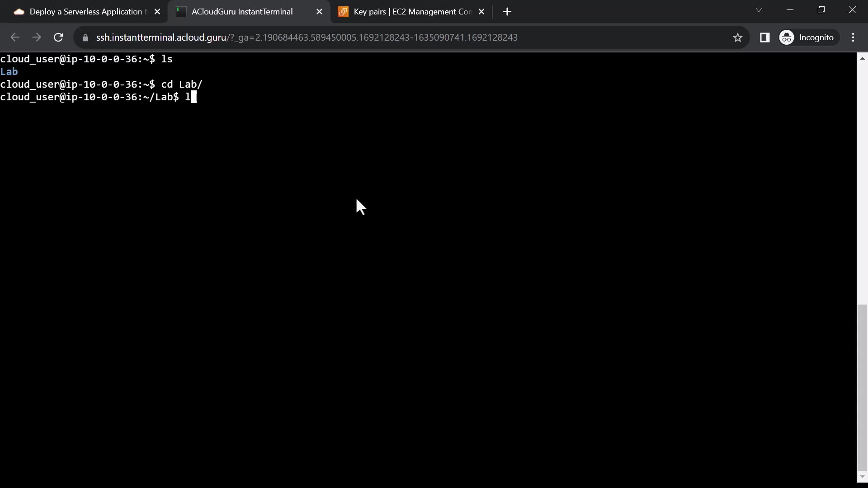868x488 pixels.
Task: Close the Deploy a Serverless Application tab
Action: coord(157,12)
